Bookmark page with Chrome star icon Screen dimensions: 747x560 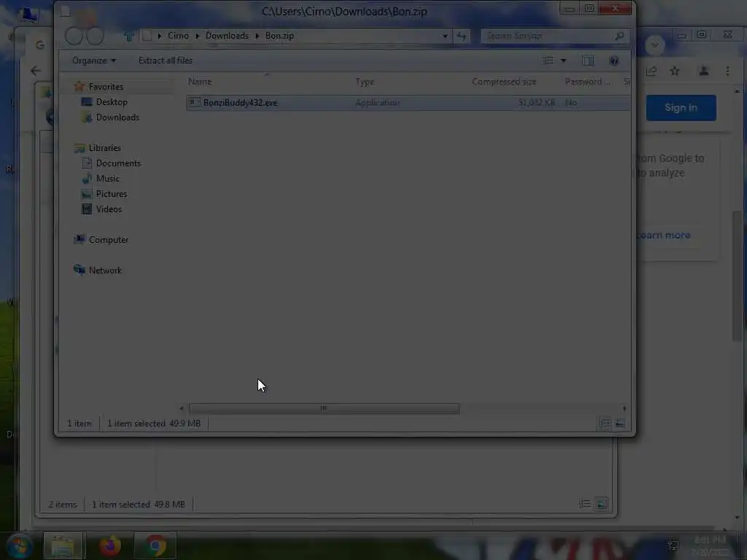(x=675, y=71)
